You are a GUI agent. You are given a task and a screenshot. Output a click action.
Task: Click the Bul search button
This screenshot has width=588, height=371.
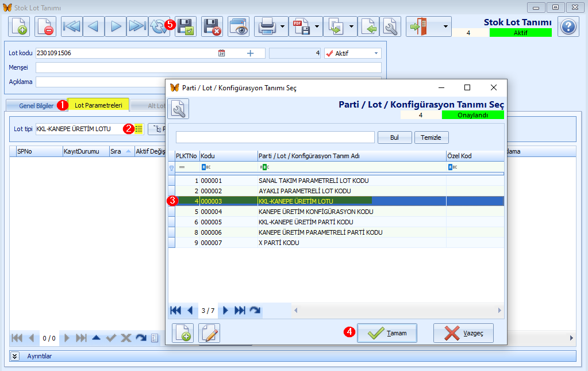[x=394, y=137]
